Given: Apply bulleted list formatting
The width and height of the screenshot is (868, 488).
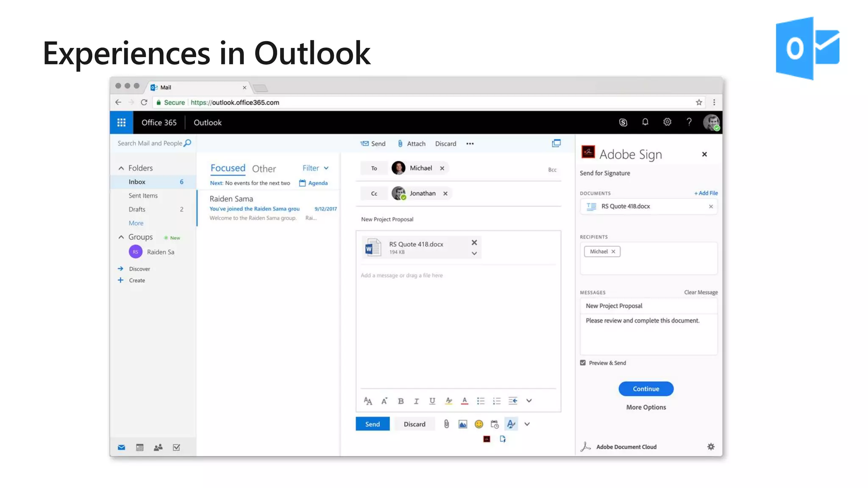Looking at the screenshot, I should coord(481,401).
